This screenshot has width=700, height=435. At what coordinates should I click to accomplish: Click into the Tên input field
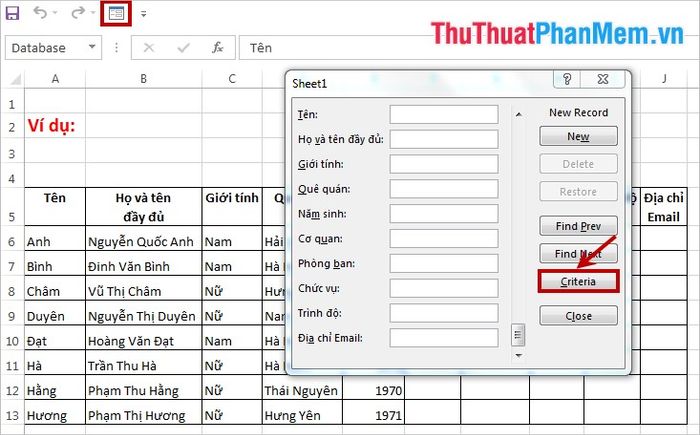click(x=443, y=115)
